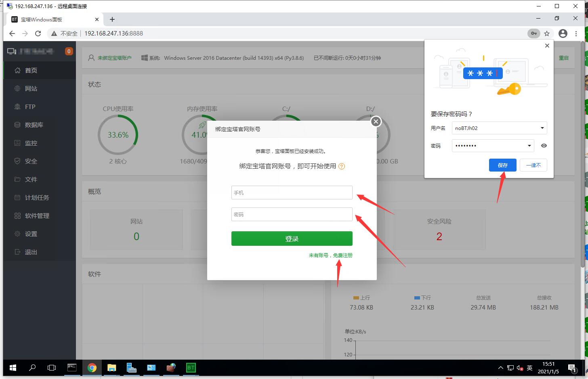Click the muted volume tray icon
Viewport: 588px width, 379px height.
point(520,368)
